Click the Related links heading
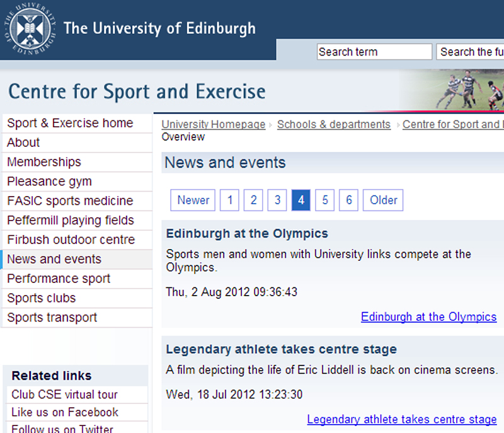 coord(52,376)
